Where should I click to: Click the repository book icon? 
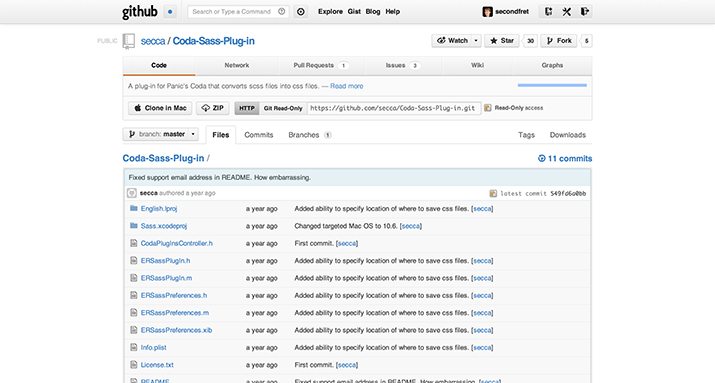point(129,41)
